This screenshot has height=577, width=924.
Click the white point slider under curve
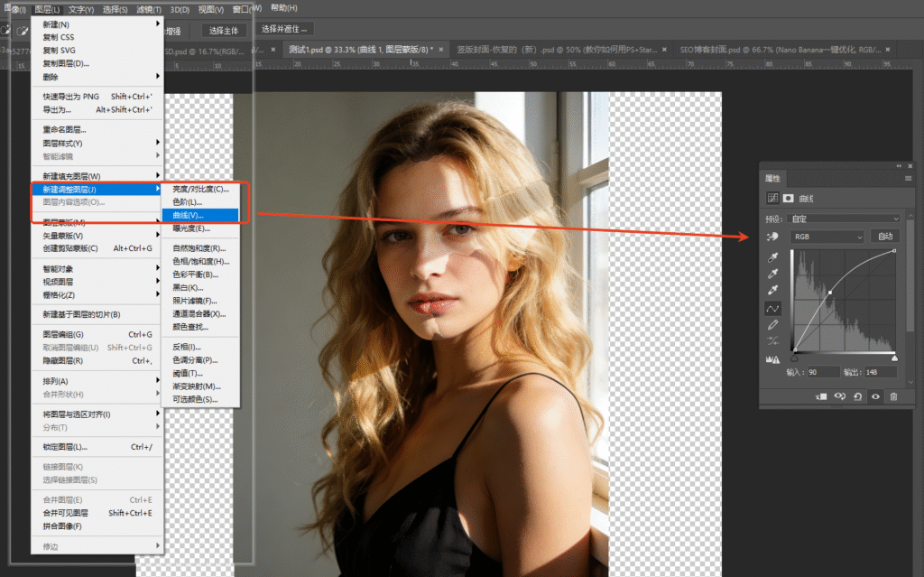tap(894, 358)
